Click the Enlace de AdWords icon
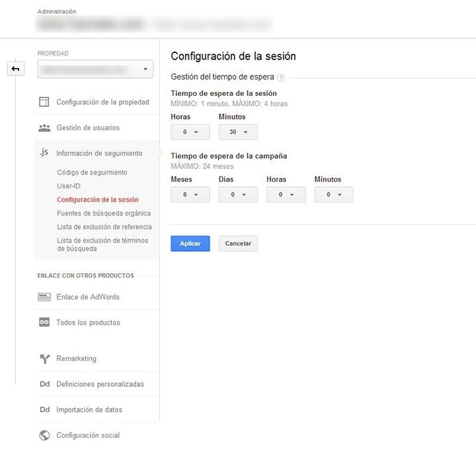The width and height of the screenshot is (476, 453). pos(44,297)
